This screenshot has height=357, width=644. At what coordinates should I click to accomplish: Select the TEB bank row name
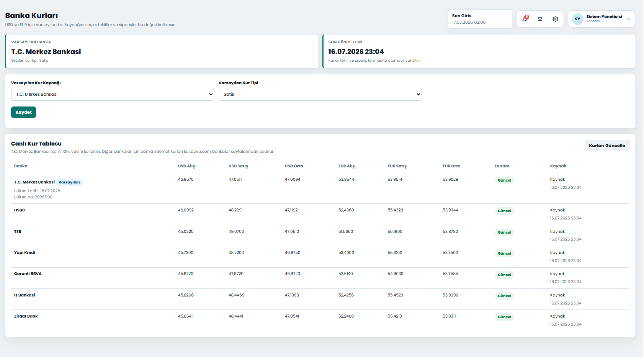pyautogui.click(x=18, y=232)
